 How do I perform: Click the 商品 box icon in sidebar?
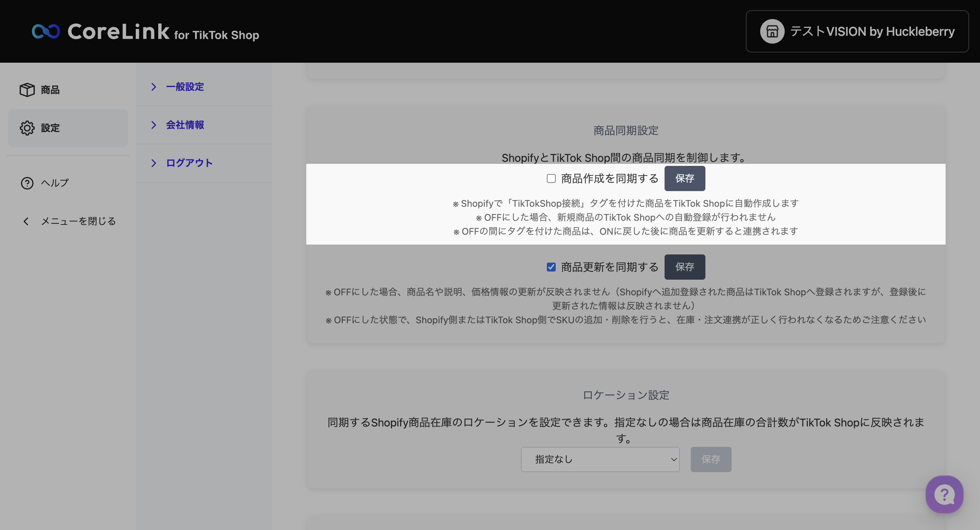click(27, 90)
